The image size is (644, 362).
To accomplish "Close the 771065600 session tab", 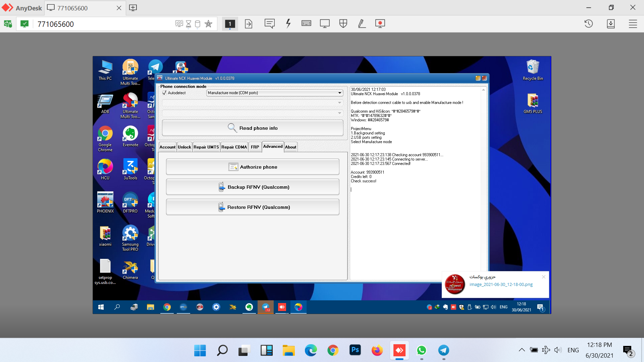I will click(x=119, y=8).
